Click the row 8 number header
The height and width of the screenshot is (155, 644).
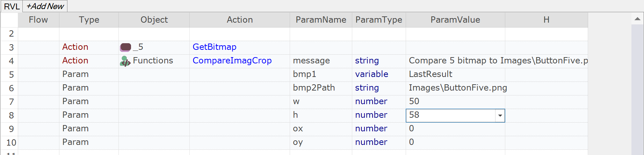tap(11, 115)
